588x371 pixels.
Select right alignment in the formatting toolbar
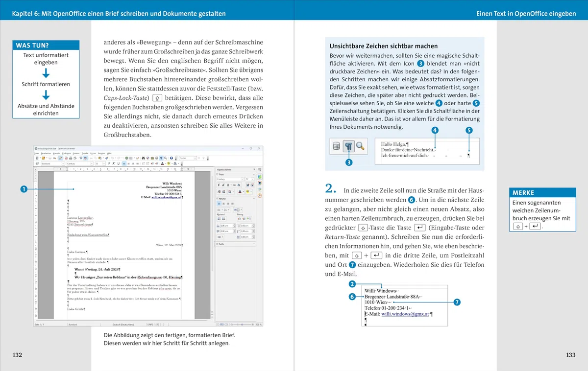(x=133, y=163)
